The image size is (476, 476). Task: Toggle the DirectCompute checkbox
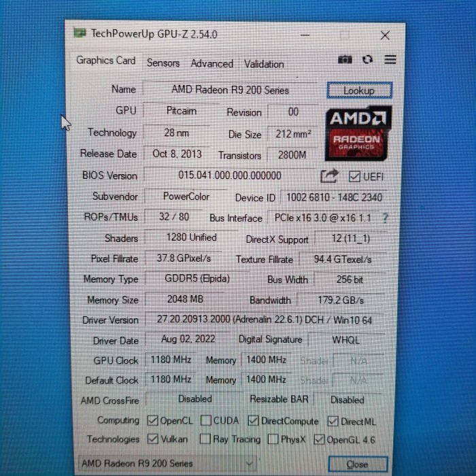(x=253, y=421)
